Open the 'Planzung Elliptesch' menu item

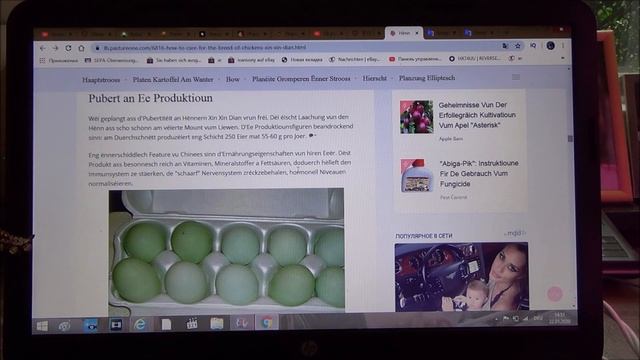point(427,78)
